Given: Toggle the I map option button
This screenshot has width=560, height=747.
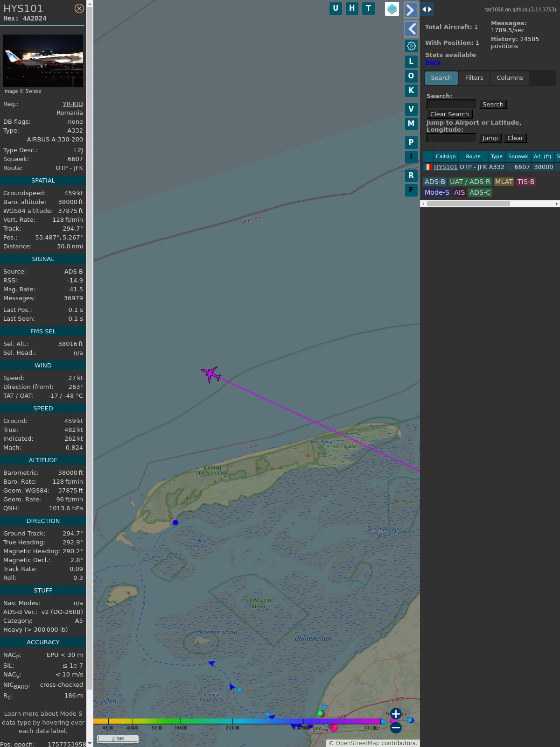Looking at the screenshot, I should tap(411, 157).
